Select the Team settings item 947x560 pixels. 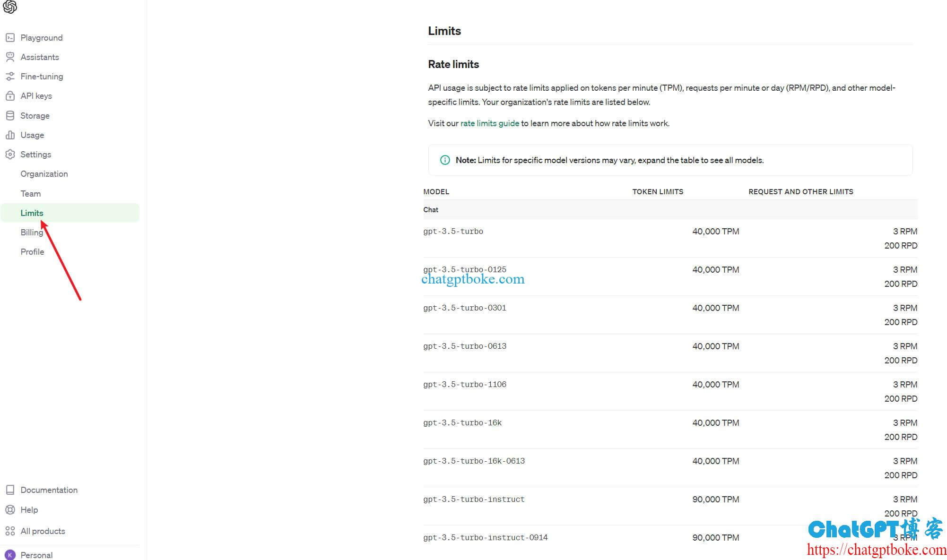coord(30,193)
